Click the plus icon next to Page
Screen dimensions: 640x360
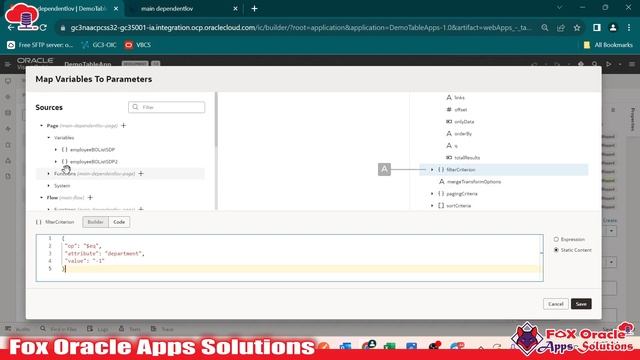point(124,125)
